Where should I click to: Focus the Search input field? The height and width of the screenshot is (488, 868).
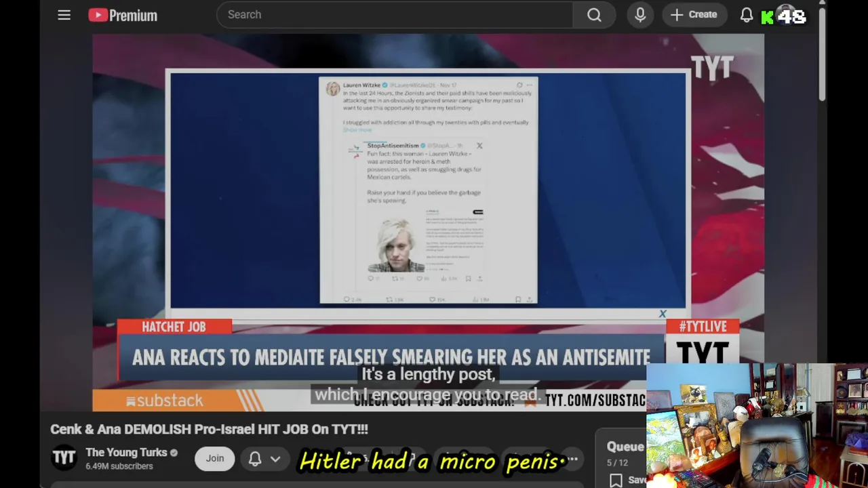(395, 15)
